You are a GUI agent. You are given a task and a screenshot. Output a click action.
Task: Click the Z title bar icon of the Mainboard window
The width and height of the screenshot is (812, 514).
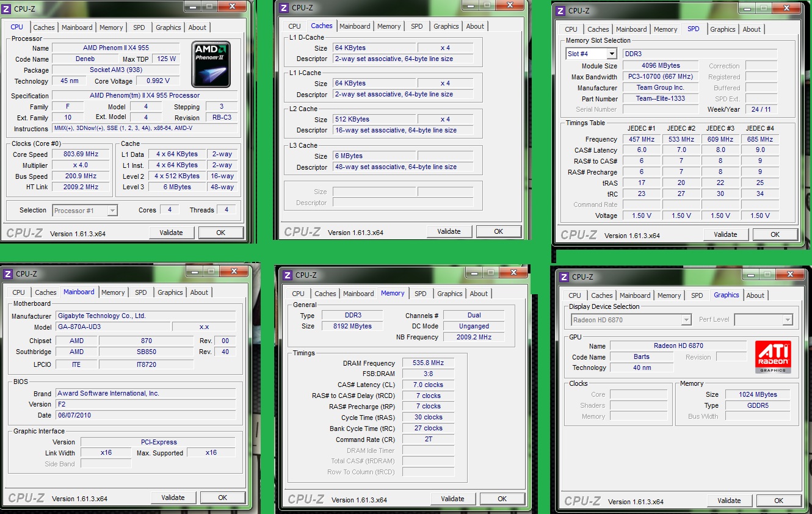(7, 274)
